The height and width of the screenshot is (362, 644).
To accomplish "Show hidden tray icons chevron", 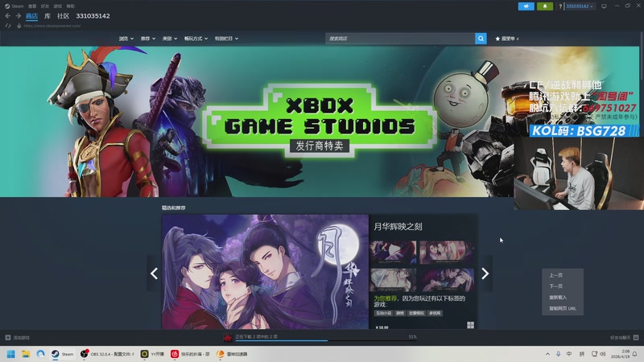I will coord(547,354).
